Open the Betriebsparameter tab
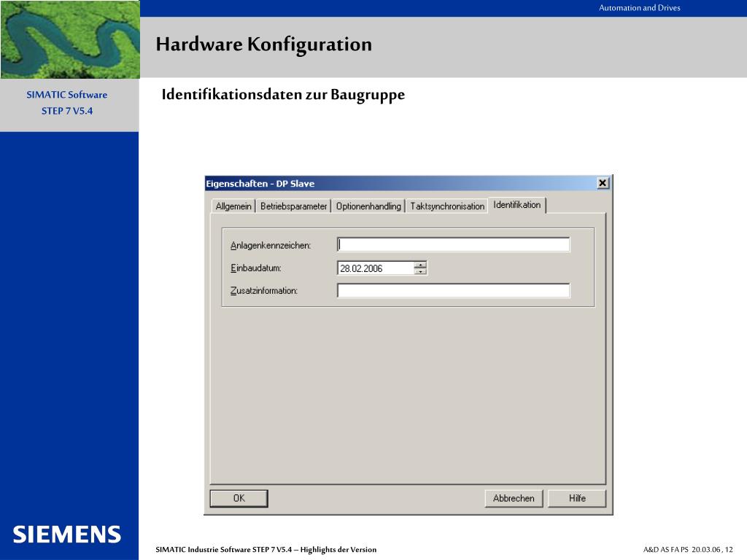 [x=293, y=206]
